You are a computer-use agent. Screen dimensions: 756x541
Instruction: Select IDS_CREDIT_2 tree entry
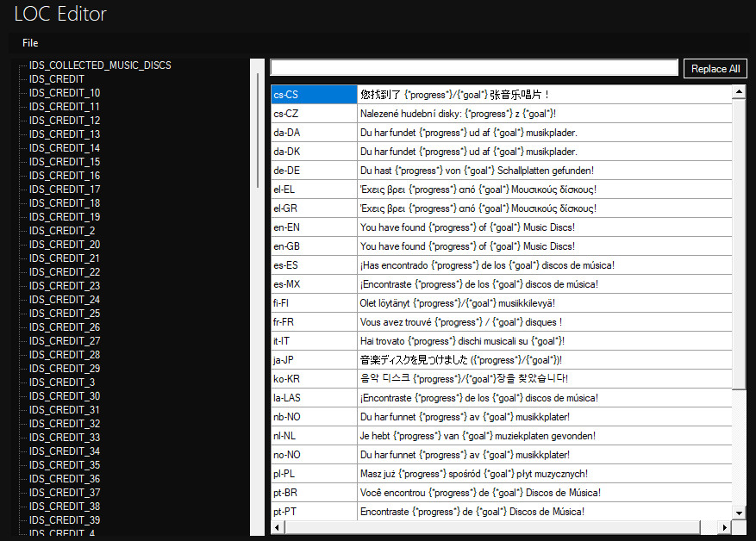coord(63,230)
